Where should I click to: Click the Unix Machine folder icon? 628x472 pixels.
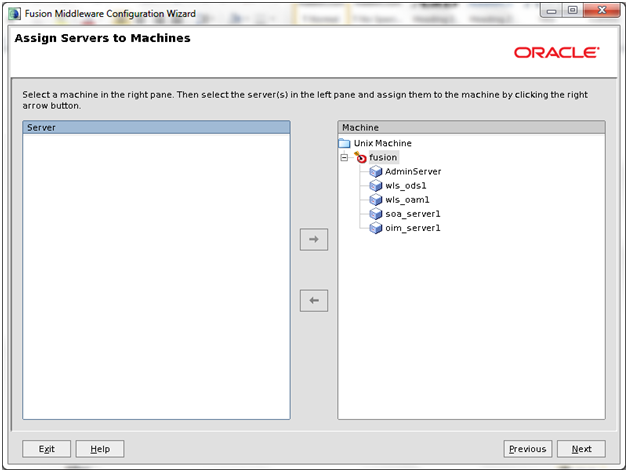pyautogui.click(x=344, y=143)
